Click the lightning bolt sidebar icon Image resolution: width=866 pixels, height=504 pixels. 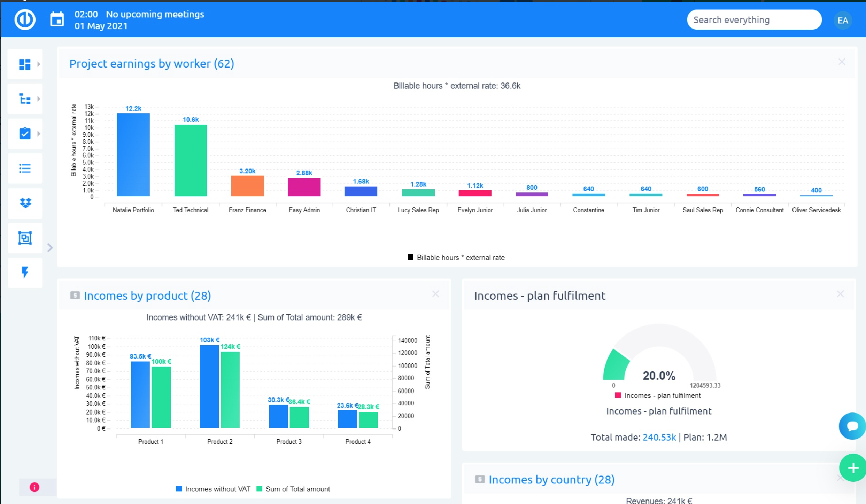click(x=25, y=273)
